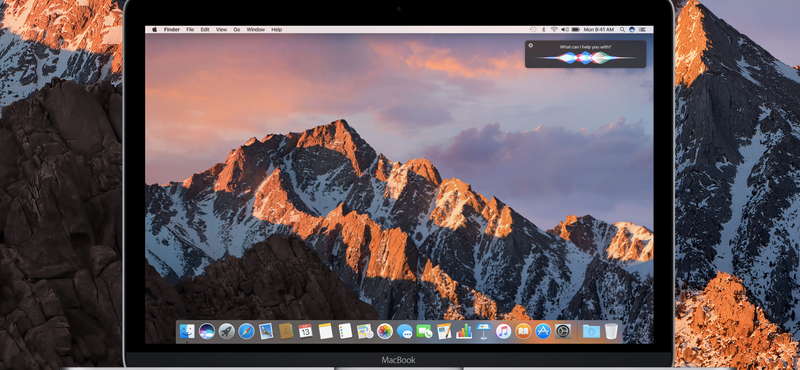800x370 pixels.
Task: Open Safari compass icon in Dock
Action: click(x=246, y=331)
